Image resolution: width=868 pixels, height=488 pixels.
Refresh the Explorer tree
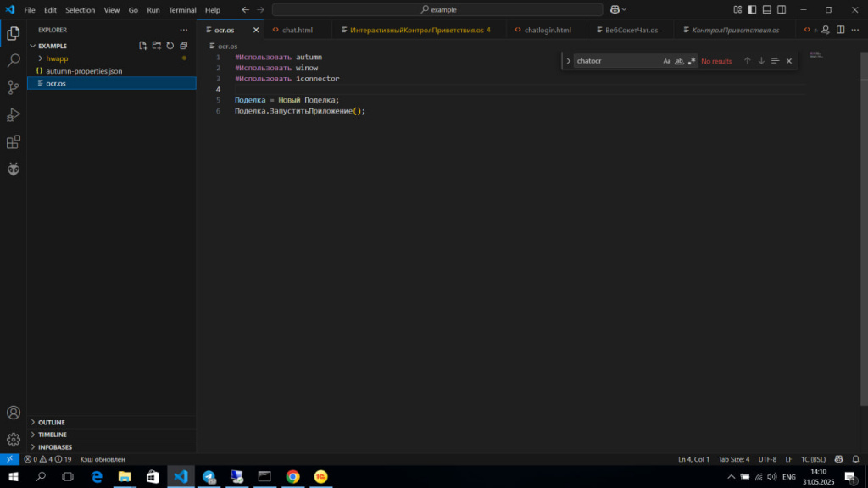tap(170, 46)
